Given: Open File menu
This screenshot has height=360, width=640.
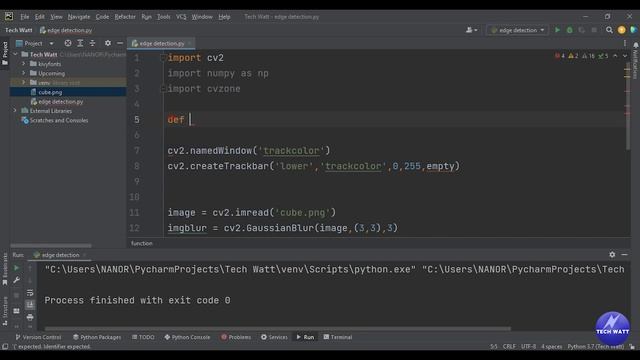Looking at the screenshot, I should pyautogui.click(x=24, y=17).
